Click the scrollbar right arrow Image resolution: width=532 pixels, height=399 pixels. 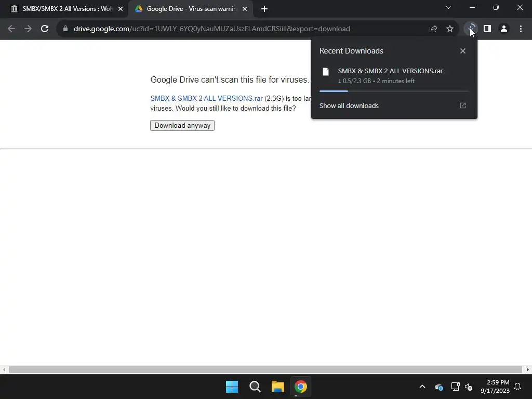528,369
